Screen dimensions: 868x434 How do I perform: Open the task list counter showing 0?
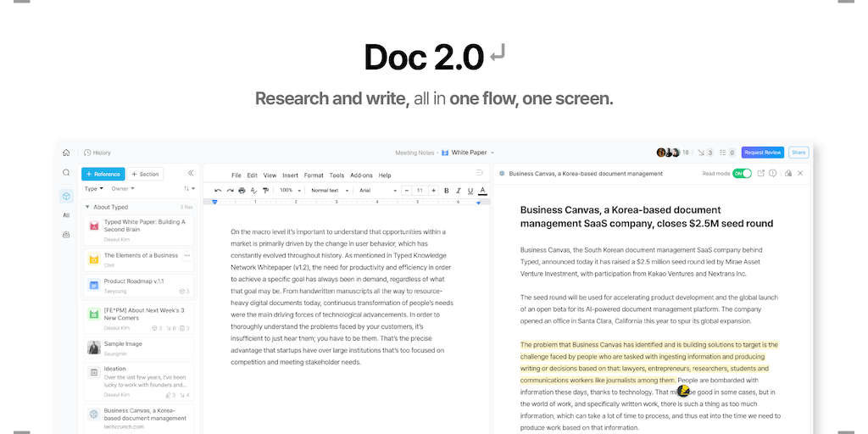coord(726,153)
